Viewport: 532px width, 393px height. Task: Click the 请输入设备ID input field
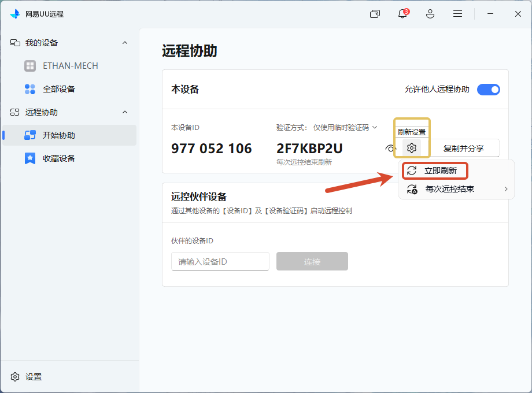[x=220, y=261]
